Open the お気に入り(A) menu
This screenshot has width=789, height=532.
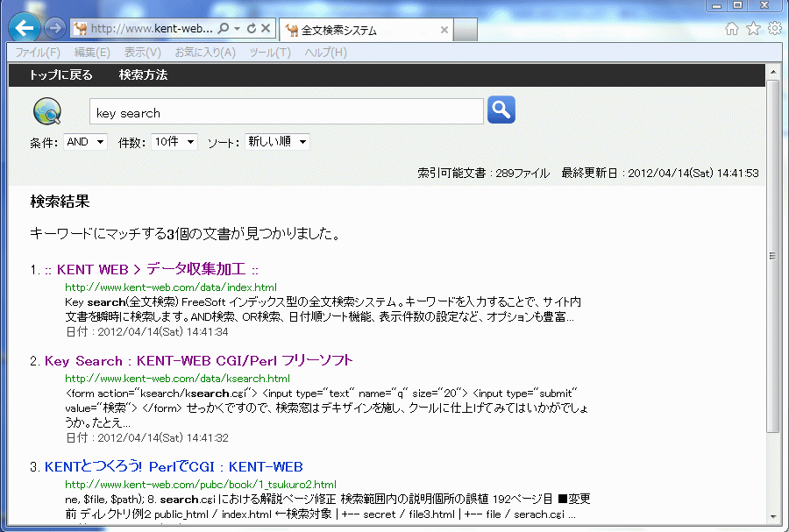[205, 53]
